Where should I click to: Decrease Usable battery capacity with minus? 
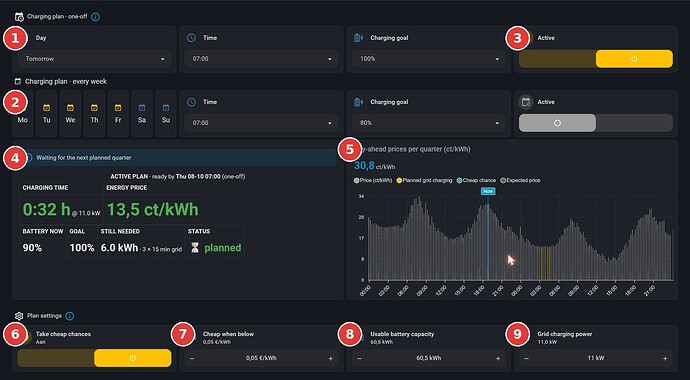359,358
